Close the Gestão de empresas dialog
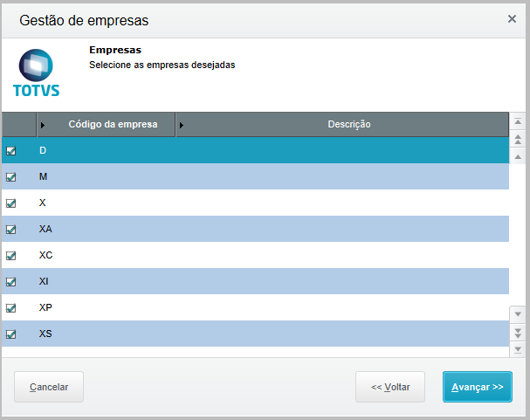Viewport: 530px width, 420px height. coord(512,18)
